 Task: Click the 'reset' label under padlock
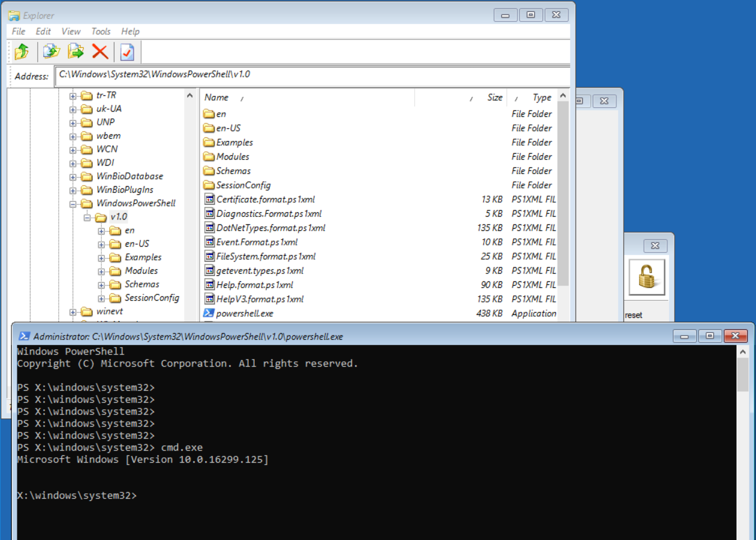coord(634,315)
